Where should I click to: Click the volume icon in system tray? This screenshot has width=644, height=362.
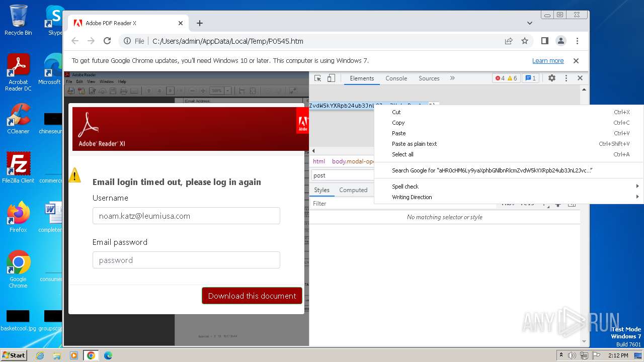[572, 355]
